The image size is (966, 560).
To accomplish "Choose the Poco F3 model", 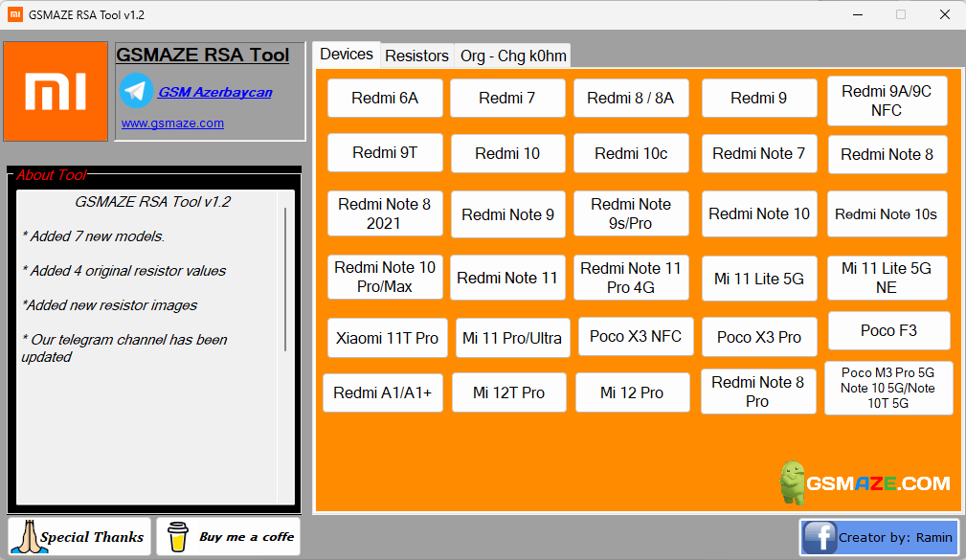I will (888, 330).
